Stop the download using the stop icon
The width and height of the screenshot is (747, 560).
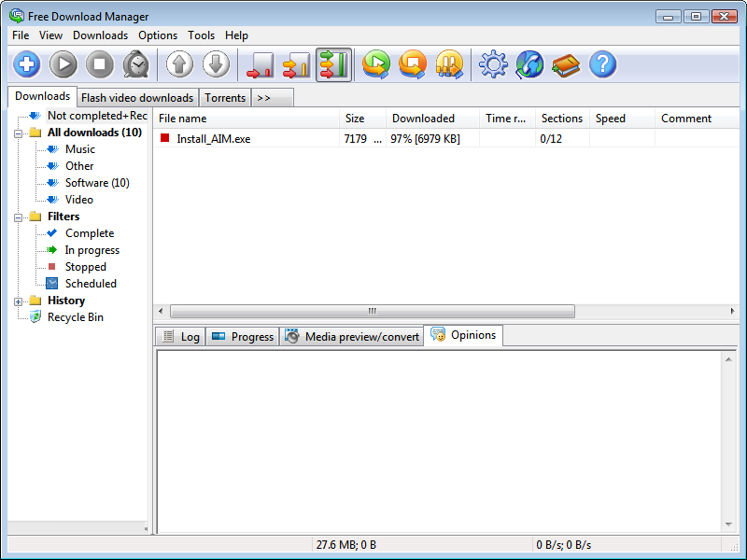coord(100,64)
